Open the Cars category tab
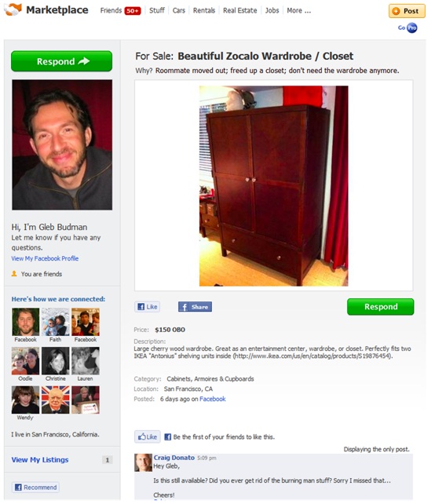Viewport: 435px width, 504px height. pos(179,11)
